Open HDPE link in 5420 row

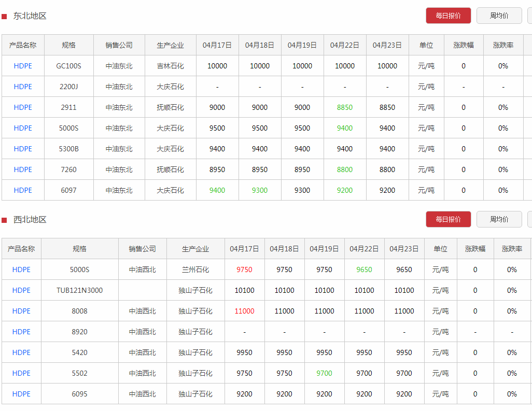click(21, 352)
